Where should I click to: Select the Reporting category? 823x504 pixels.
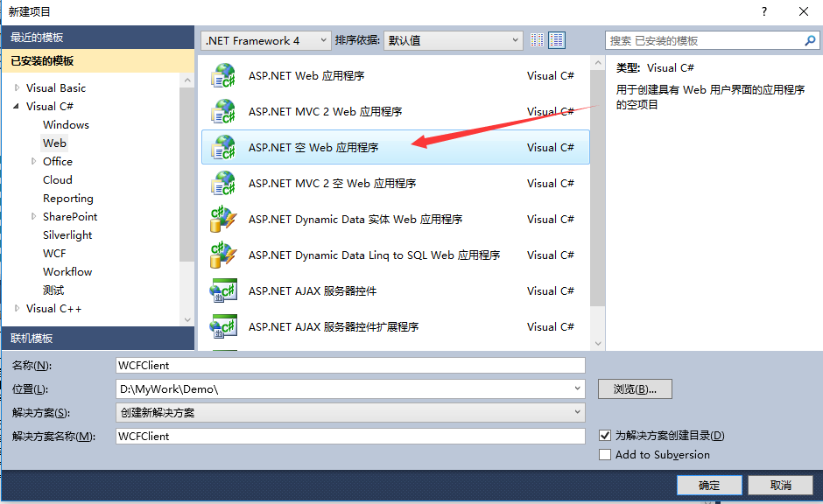coord(68,199)
